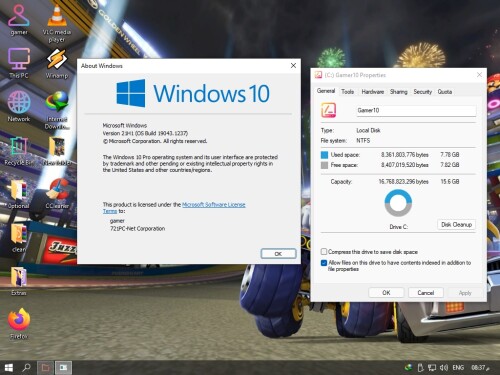Click the drive usage donut chart

(398, 203)
